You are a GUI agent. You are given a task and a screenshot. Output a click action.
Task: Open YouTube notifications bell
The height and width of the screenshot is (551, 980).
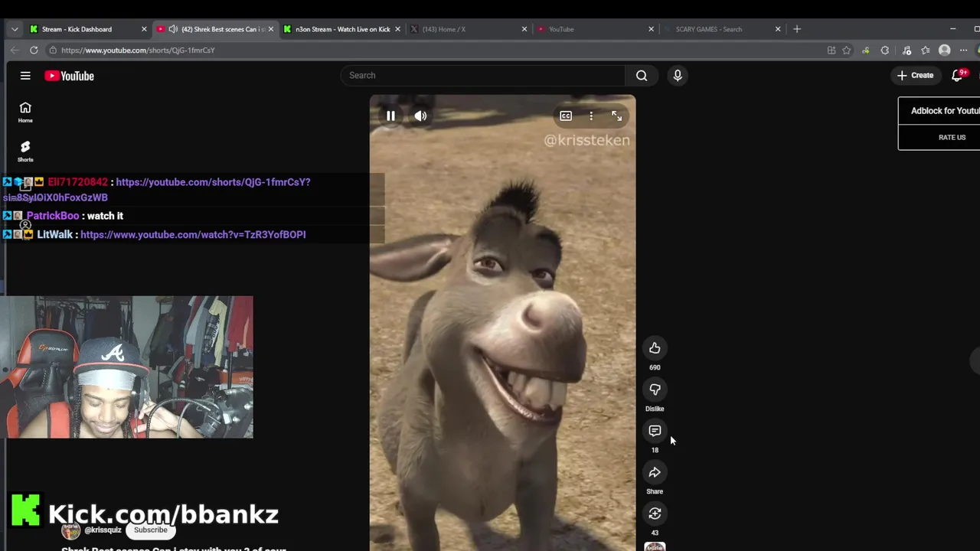tap(957, 75)
